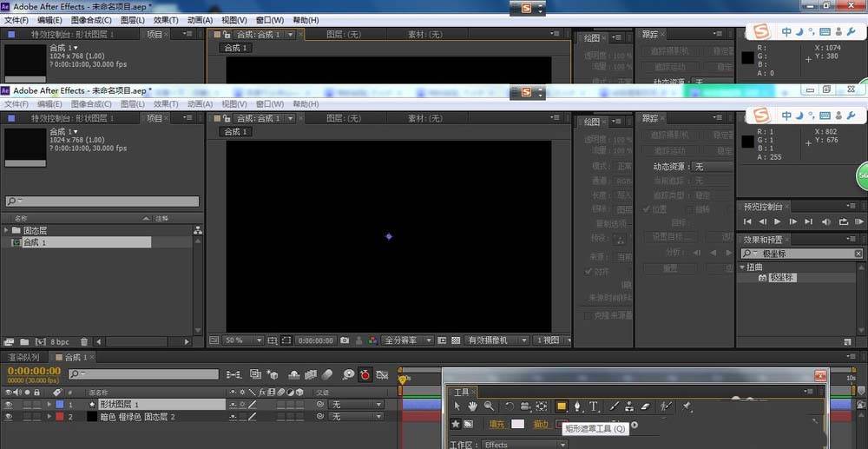Image resolution: width=868 pixels, height=449 pixels.
Task: Click the hide shy layers timeline button
Action: [x=293, y=375]
